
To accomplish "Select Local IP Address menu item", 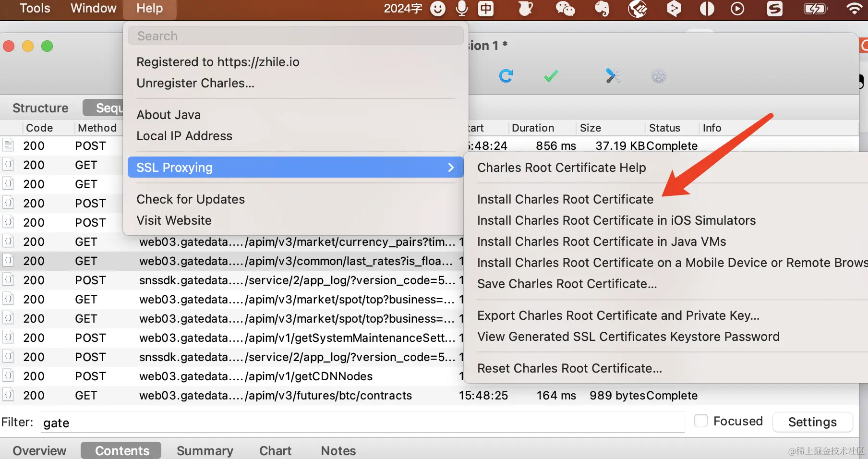I will 184,136.
